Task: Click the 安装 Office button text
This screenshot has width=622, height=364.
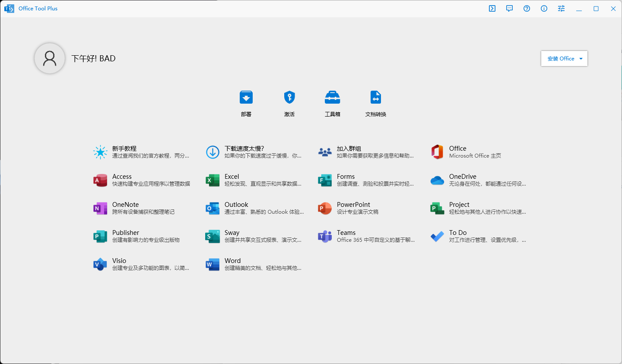Action: point(561,59)
